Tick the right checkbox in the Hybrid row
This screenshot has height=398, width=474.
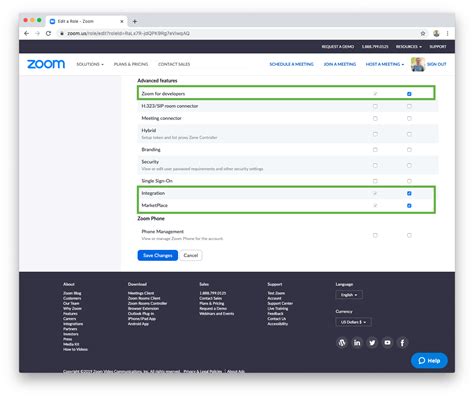[x=409, y=134]
